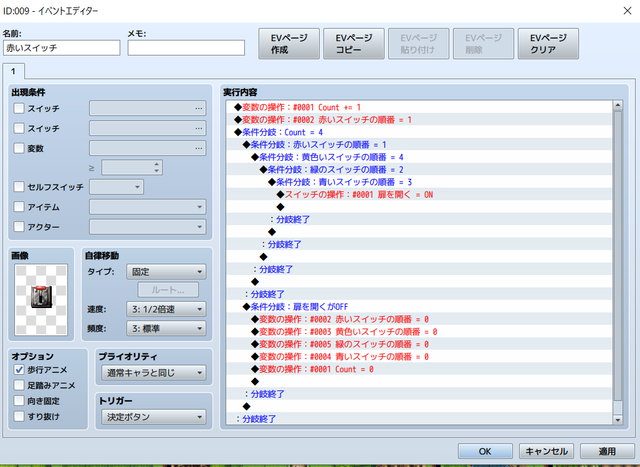Enable the アイテム condition checkbox
The image size is (640, 467).
[x=19, y=207]
